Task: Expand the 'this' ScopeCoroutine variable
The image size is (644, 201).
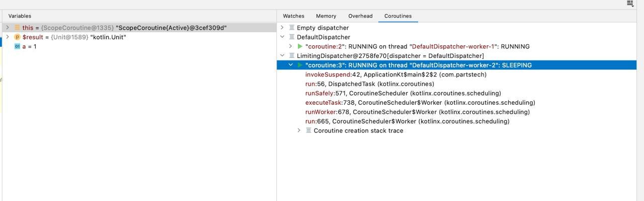Action: click(7, 28)
